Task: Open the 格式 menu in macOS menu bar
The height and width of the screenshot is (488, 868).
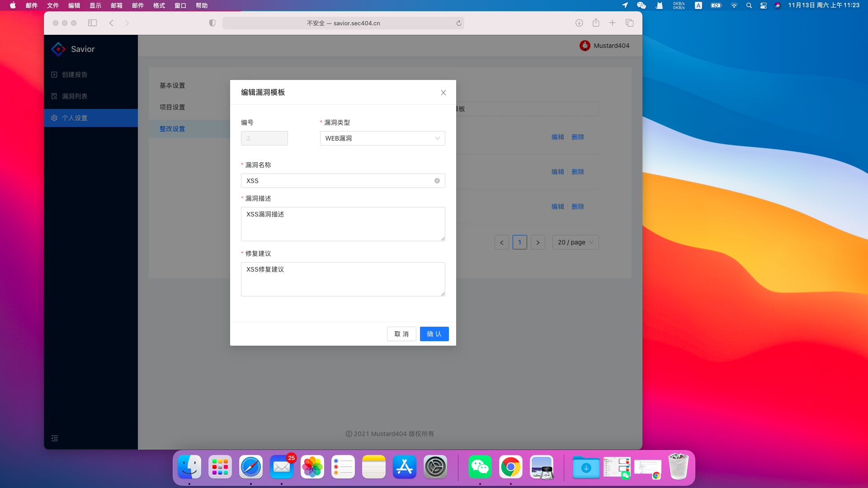Action: click(x=159, y=5)
